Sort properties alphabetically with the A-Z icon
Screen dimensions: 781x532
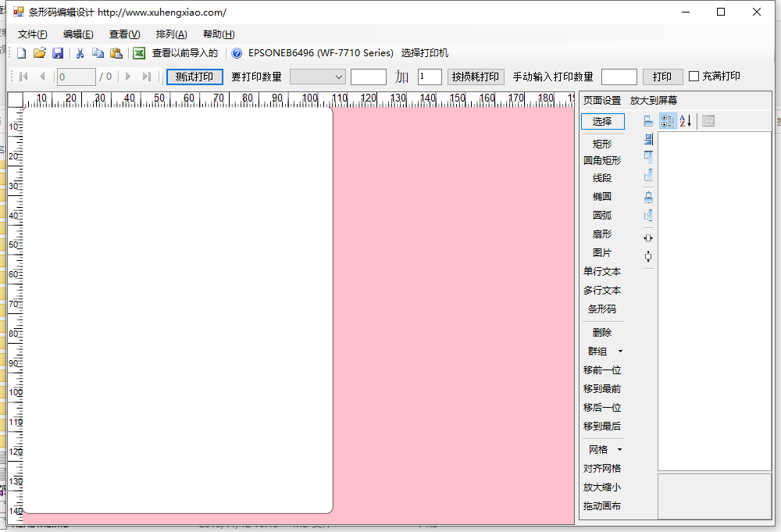tap(686, 121)
